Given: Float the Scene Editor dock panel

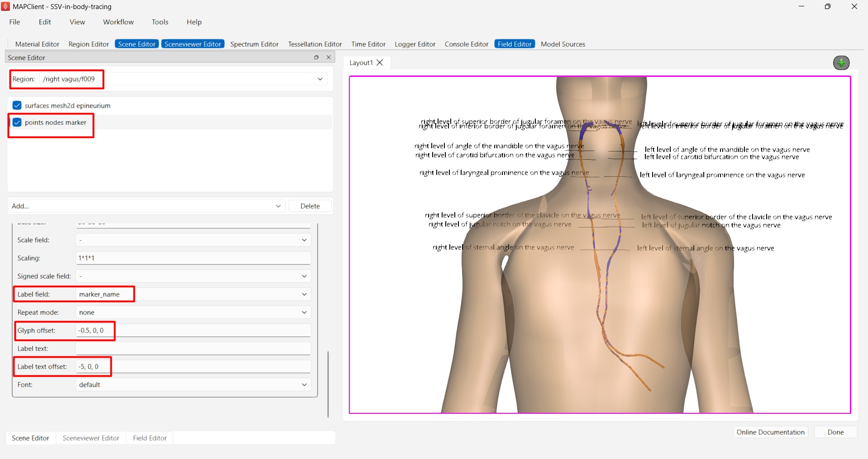Looking at the screenshot, I should coord(316,57).
